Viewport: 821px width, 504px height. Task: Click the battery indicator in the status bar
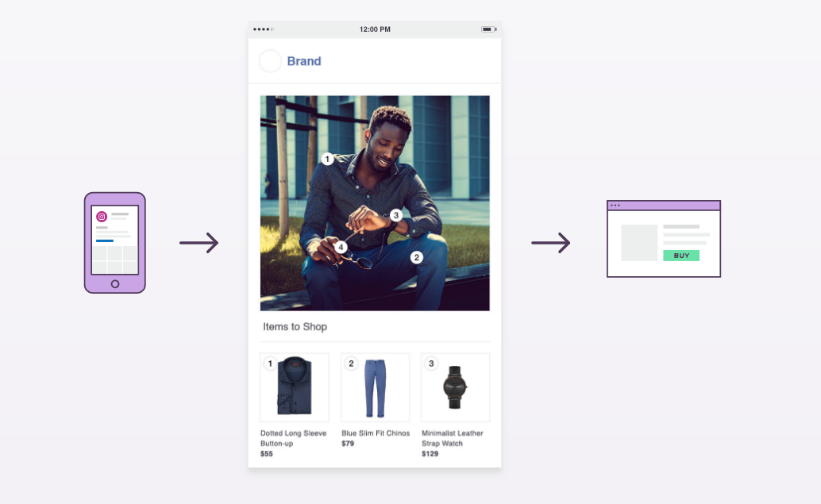(488, 29)
